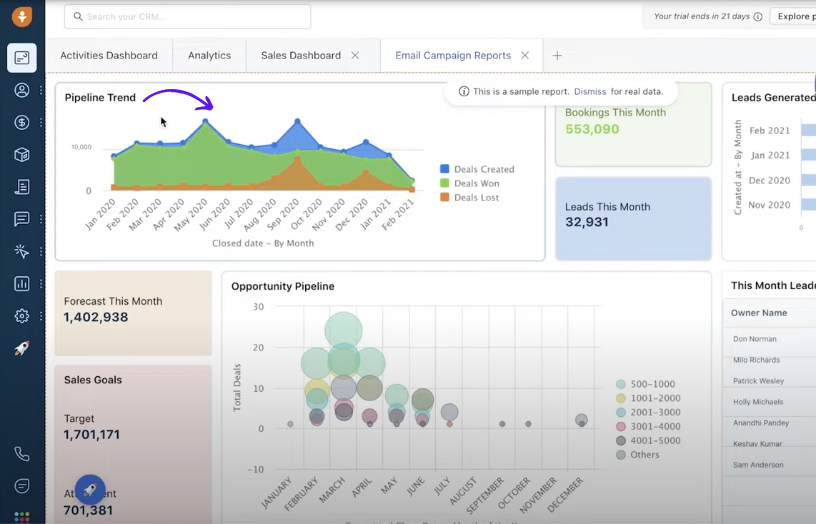Click the Explore button at top right
This screenshot has height=524, width=816.
(793, 17)
